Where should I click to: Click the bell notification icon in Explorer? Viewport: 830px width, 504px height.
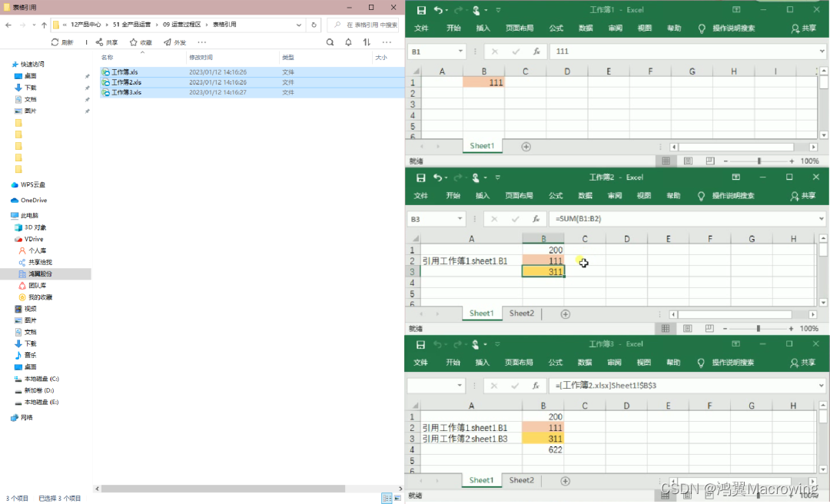(348, 42)
